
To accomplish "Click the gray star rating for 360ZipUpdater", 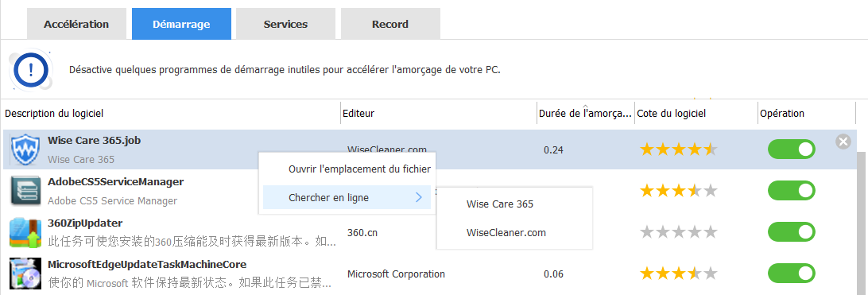I will click(678, 232).
